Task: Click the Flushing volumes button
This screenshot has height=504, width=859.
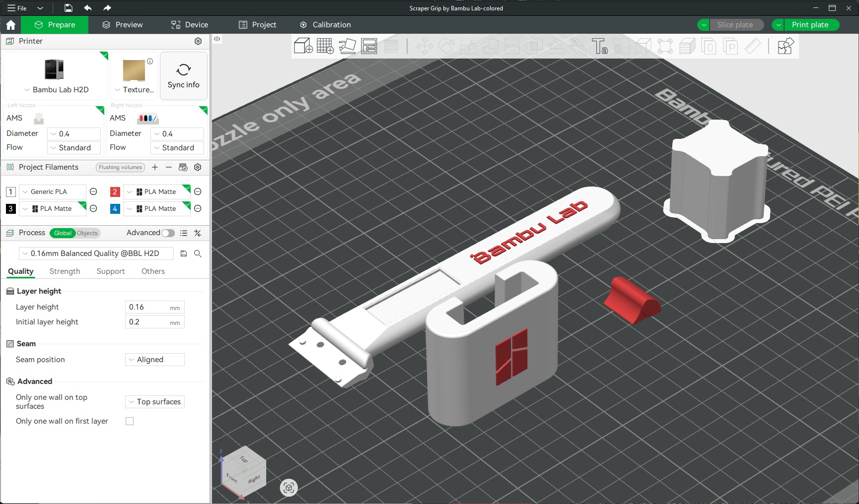Action: [120, 167]
